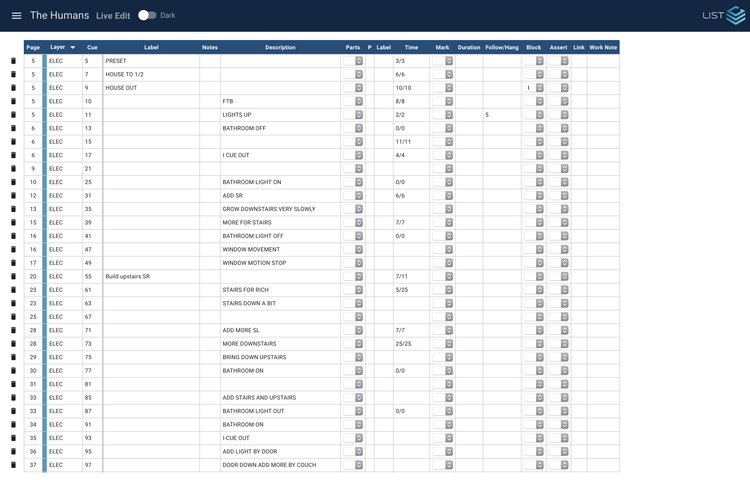The image size is (750, 480).
Task: Toggle the Dark mode switch
Action: (147, 15)
